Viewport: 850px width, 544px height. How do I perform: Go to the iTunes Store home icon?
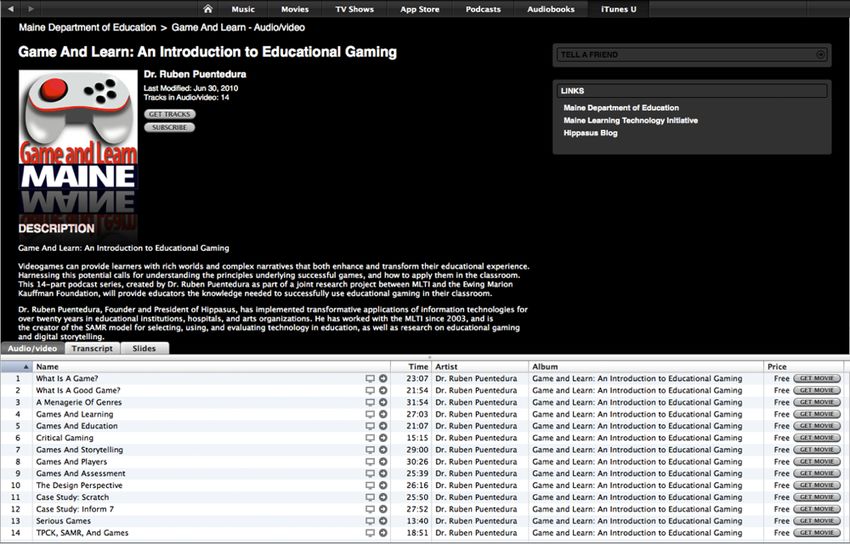click(x=208, y=9)
